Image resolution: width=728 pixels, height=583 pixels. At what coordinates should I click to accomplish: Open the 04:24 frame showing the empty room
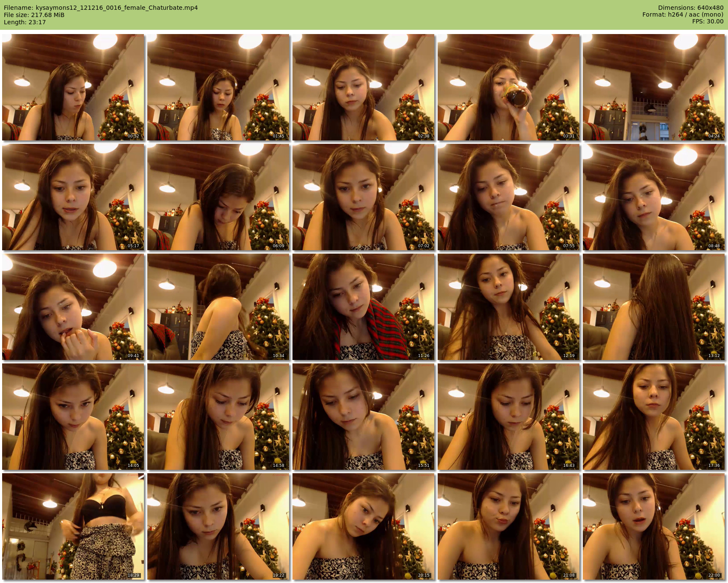[653, 87]
